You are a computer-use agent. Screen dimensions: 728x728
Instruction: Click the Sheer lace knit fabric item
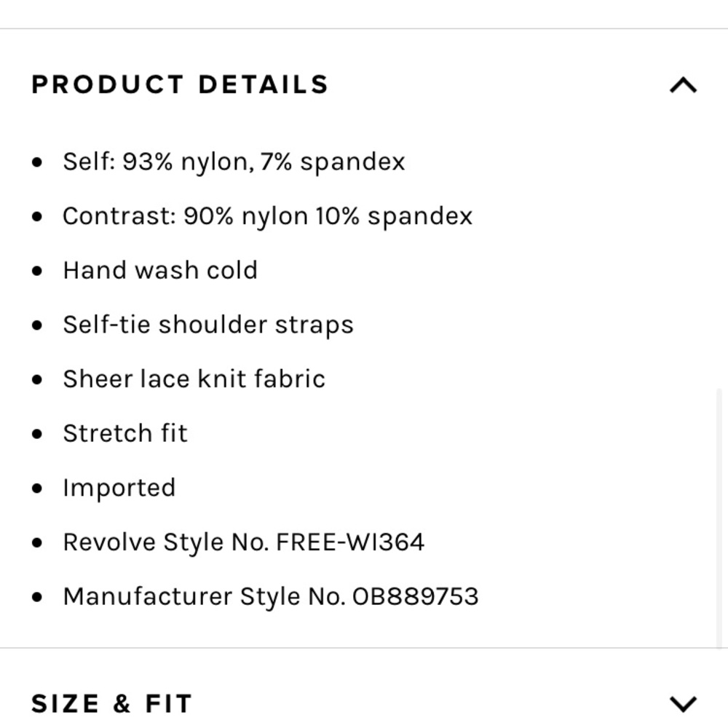click(x=194, y=379)
